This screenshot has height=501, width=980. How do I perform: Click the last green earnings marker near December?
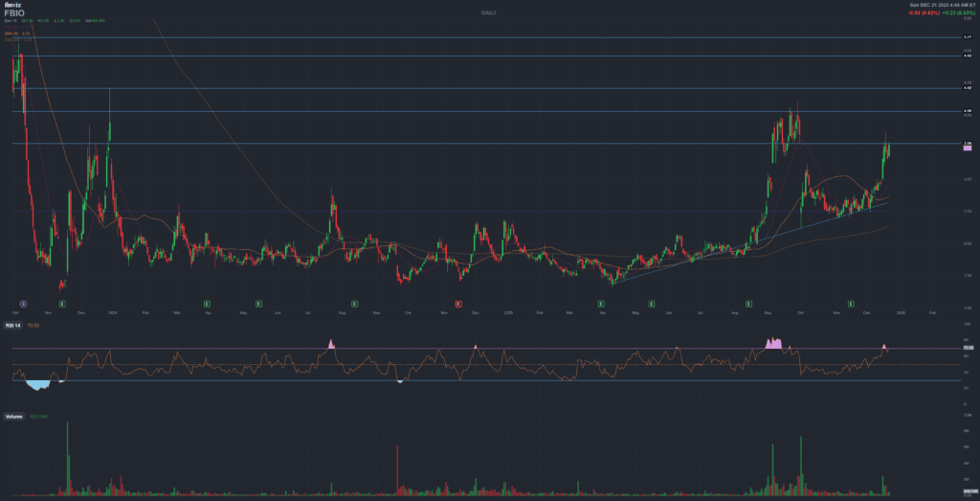[x=849, y=303]
